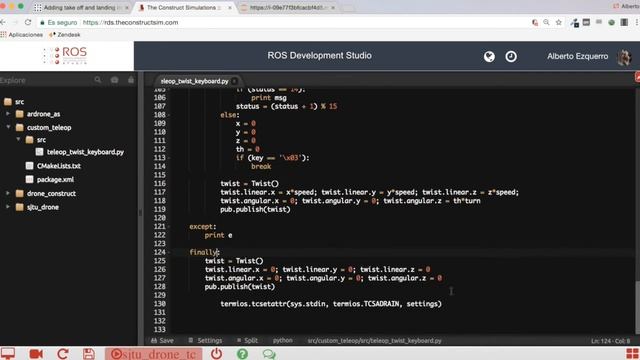Open Settings in editor status bar

[205, 340]
